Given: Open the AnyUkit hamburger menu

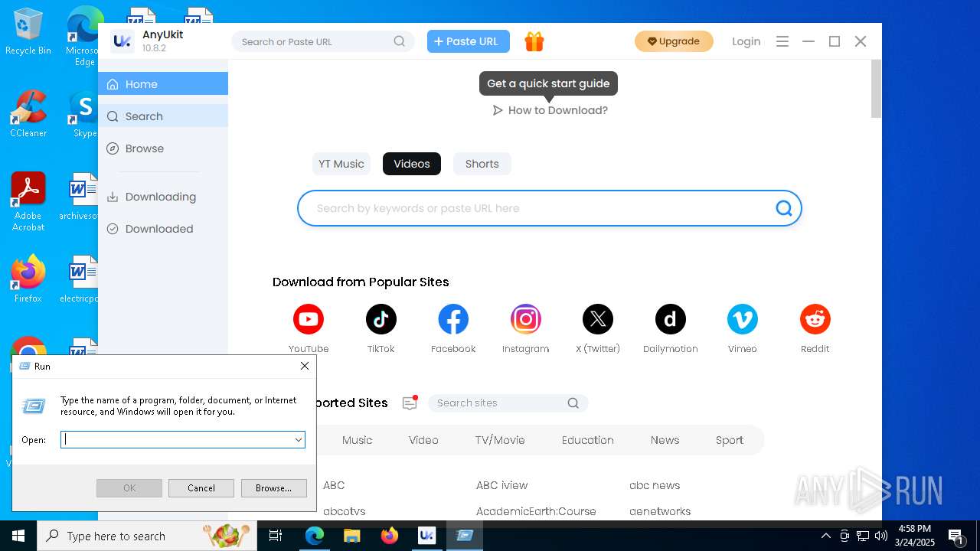Looking at the screenshot, I should 782,41.
